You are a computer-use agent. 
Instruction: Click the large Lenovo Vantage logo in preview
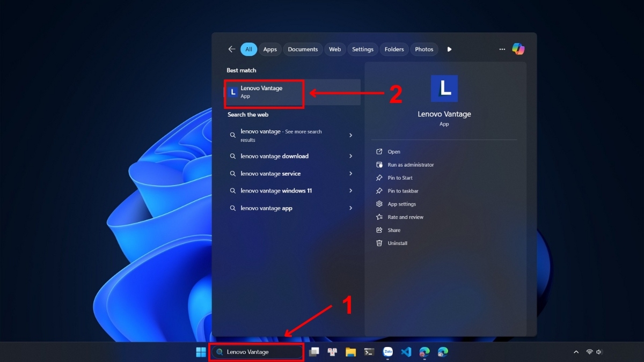tap(444, 88)
